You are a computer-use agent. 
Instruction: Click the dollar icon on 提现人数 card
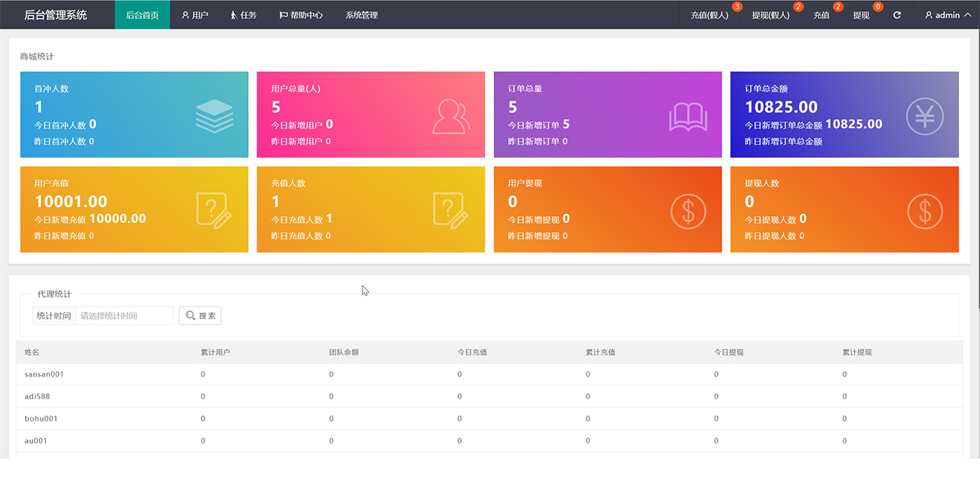coord(924,211)
